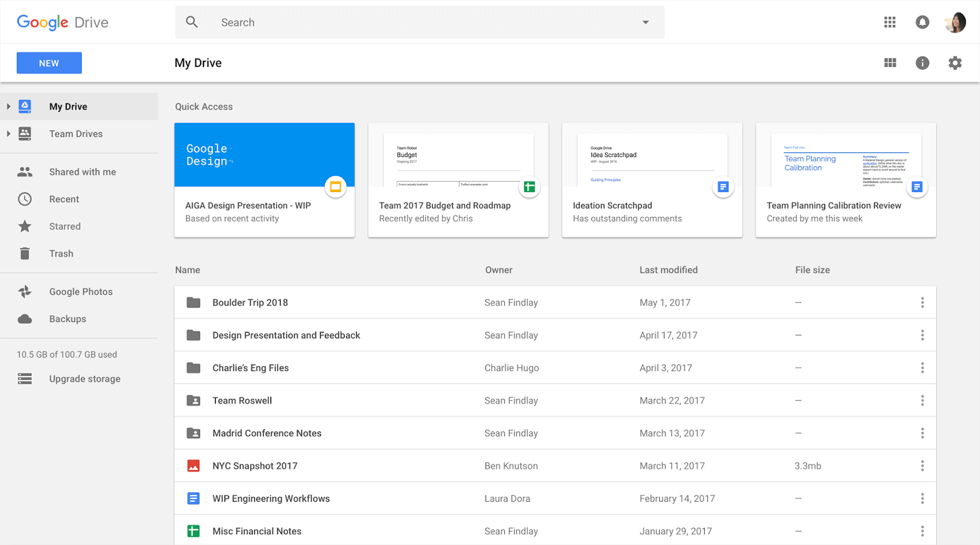This screenshot has width=980, height=545.
Task: Click the search input field
Action: (406, 22)
